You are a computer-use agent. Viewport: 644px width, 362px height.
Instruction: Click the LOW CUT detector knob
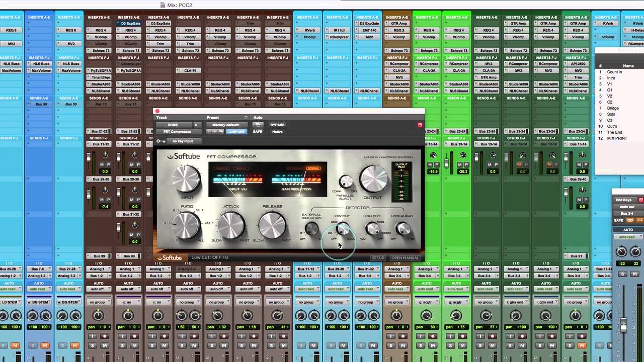(x=343, y=229)
